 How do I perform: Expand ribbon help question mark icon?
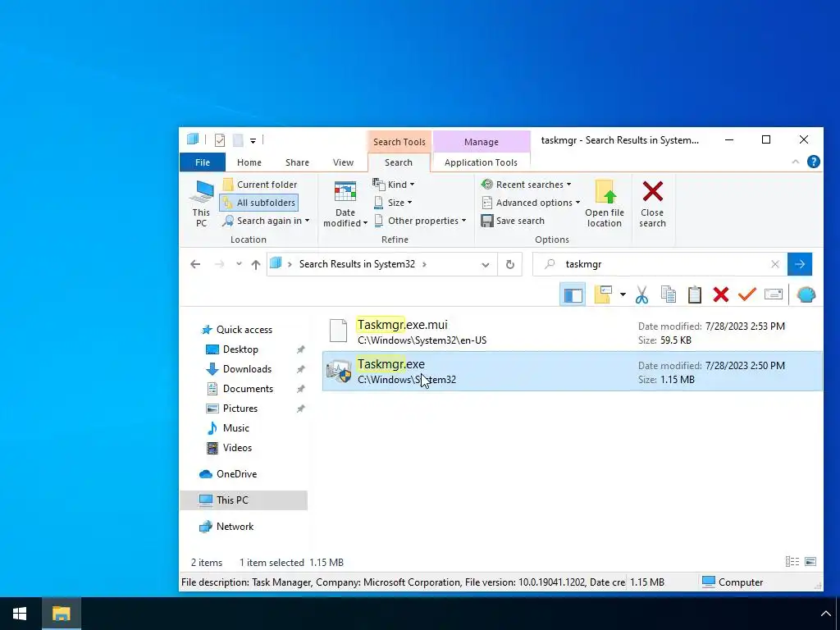pyautogui.click(x=813, y=162)
